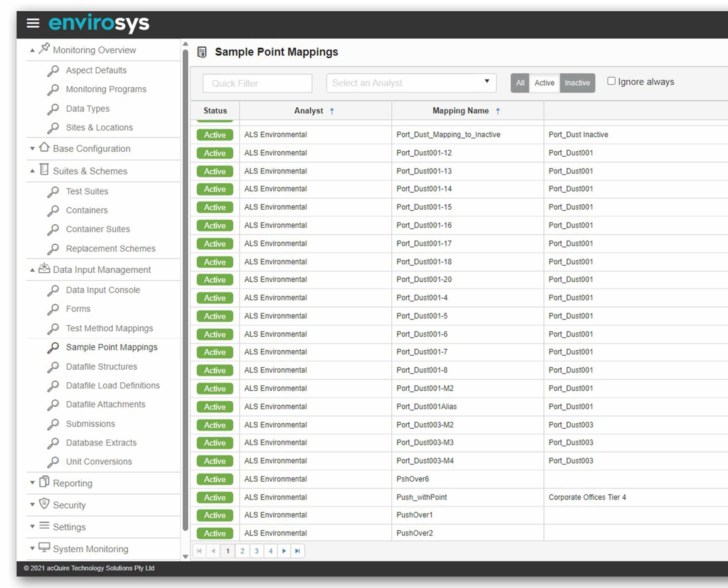Viewport: 728px width, 588px height.
Task: Click the System Monitoring monitor icon
Action: (x=44, y=547)
